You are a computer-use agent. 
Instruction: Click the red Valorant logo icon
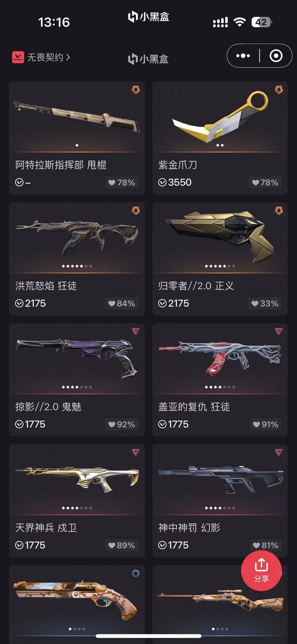pos(18,57)
